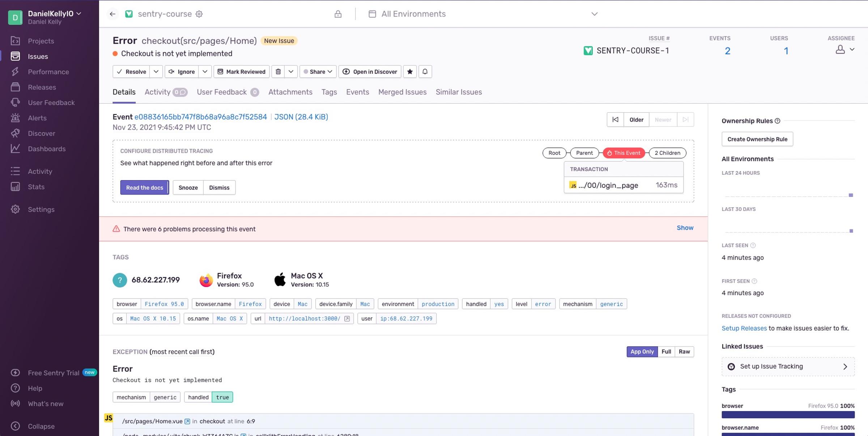
Task: Show the 6 processing problems
Action: (685, 228)
